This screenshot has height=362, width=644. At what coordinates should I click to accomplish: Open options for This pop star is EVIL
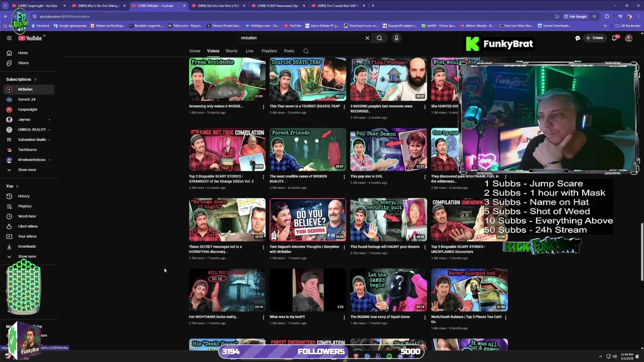pyautogui.click(x=425, y=177)
